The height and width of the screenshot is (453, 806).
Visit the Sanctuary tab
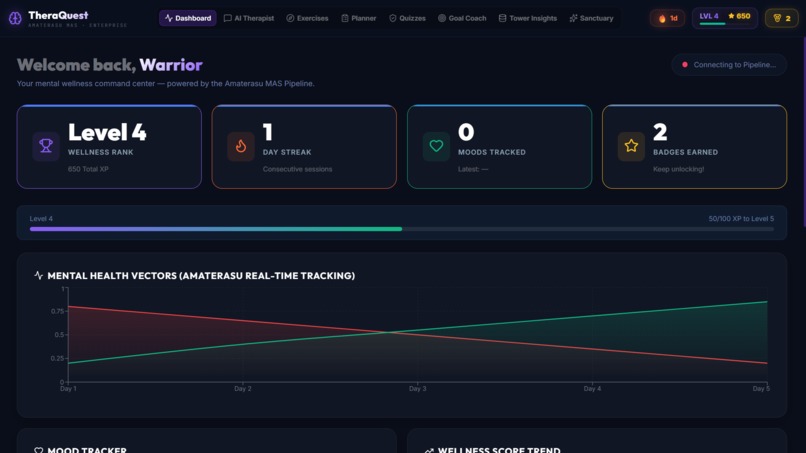point(591,18)
